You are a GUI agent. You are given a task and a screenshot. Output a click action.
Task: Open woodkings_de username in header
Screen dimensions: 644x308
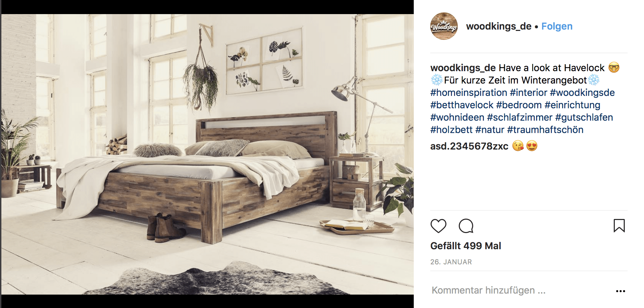click(x=499, y=26)
